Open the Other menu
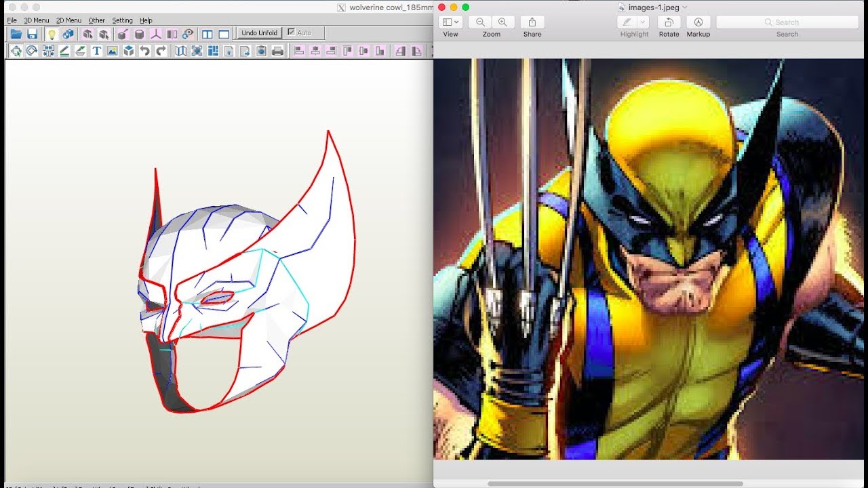868x488 pixels. click(x=97, y=20)
